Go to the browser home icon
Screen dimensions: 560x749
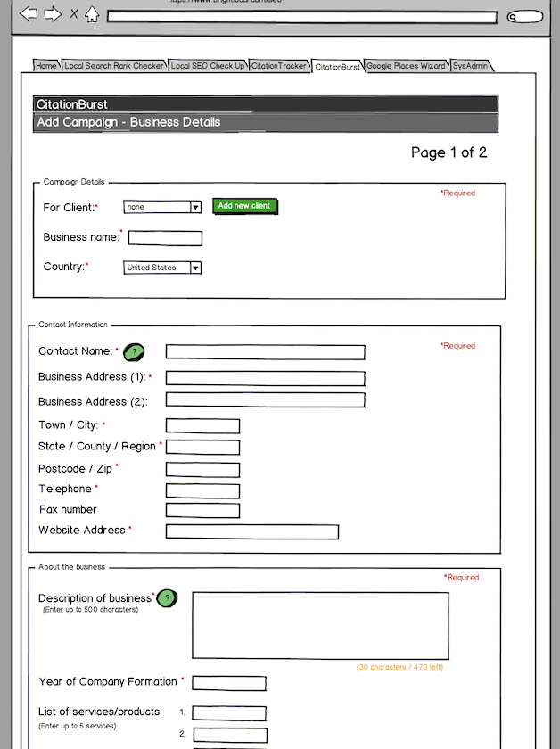click(x=92, y=14)
